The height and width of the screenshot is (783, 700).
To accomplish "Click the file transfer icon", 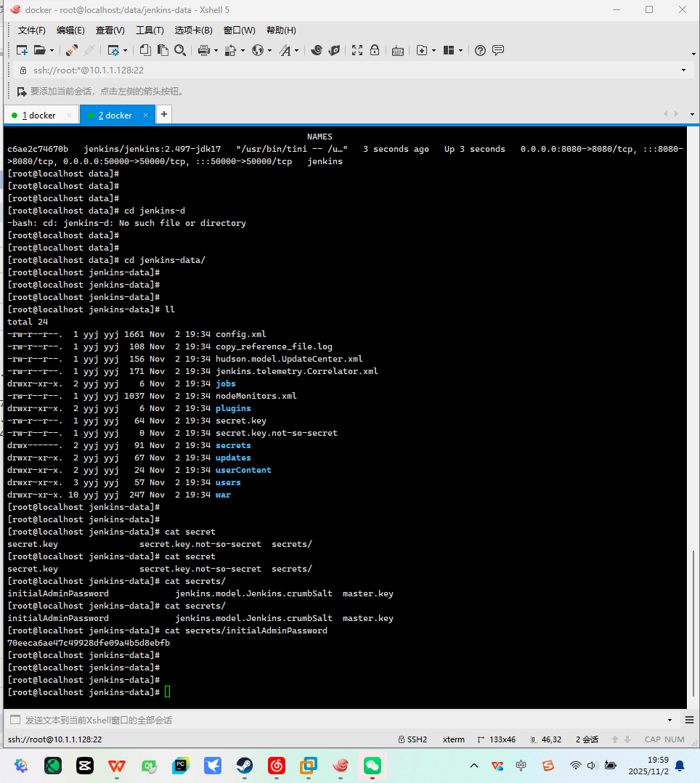I will pyautogui.click(x=230, y=50).
